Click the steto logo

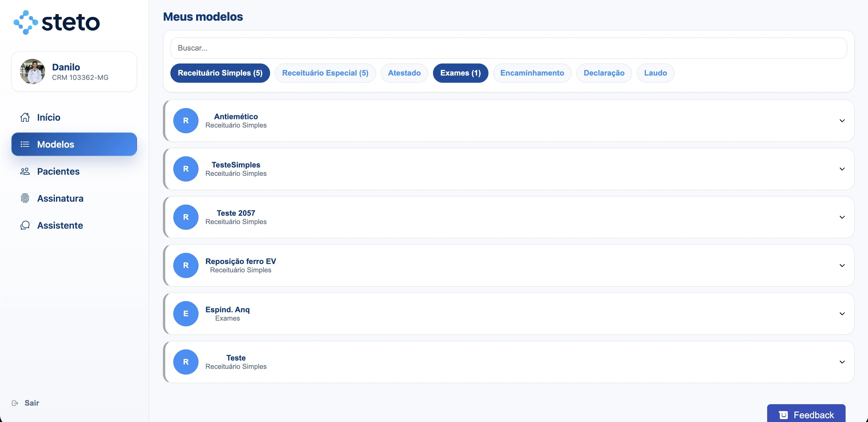click(57, 22)
